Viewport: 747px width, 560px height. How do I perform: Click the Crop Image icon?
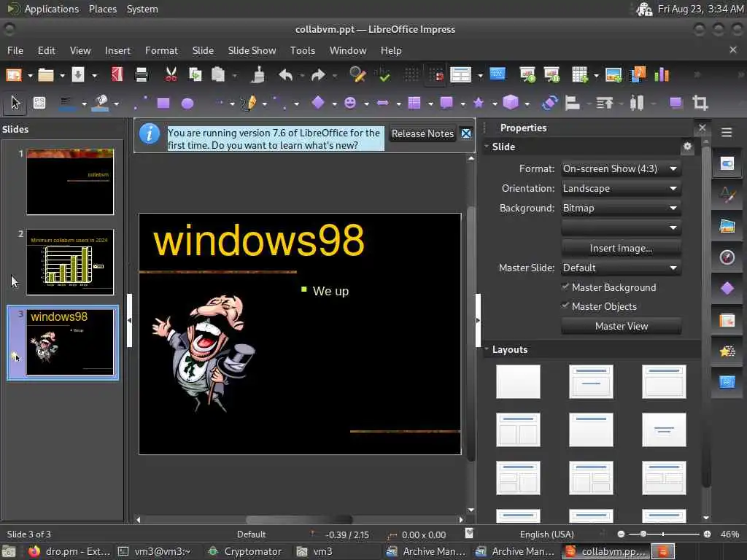click(700, 103)
